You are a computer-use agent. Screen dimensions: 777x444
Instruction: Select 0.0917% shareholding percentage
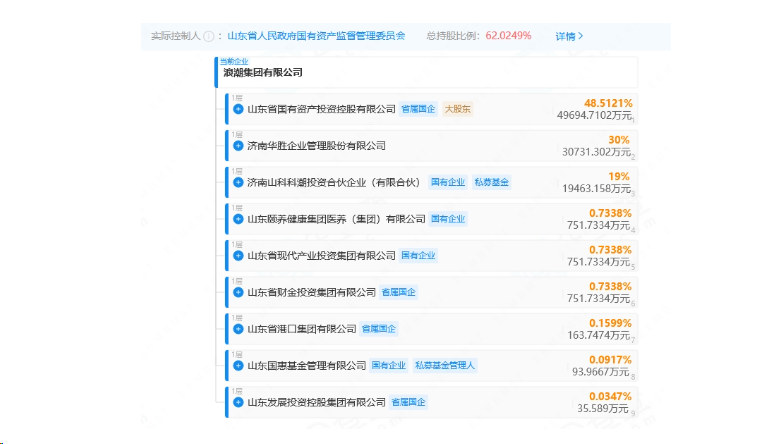(610, 360)
